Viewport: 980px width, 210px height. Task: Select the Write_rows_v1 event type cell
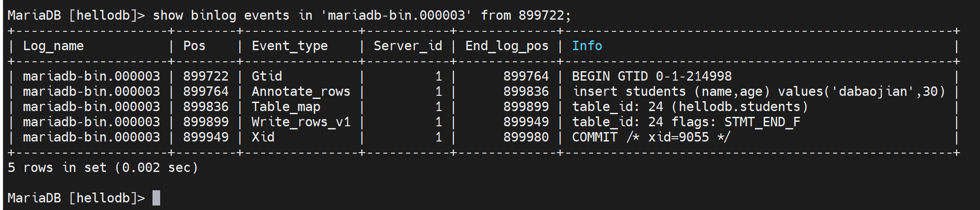point(301,122)
